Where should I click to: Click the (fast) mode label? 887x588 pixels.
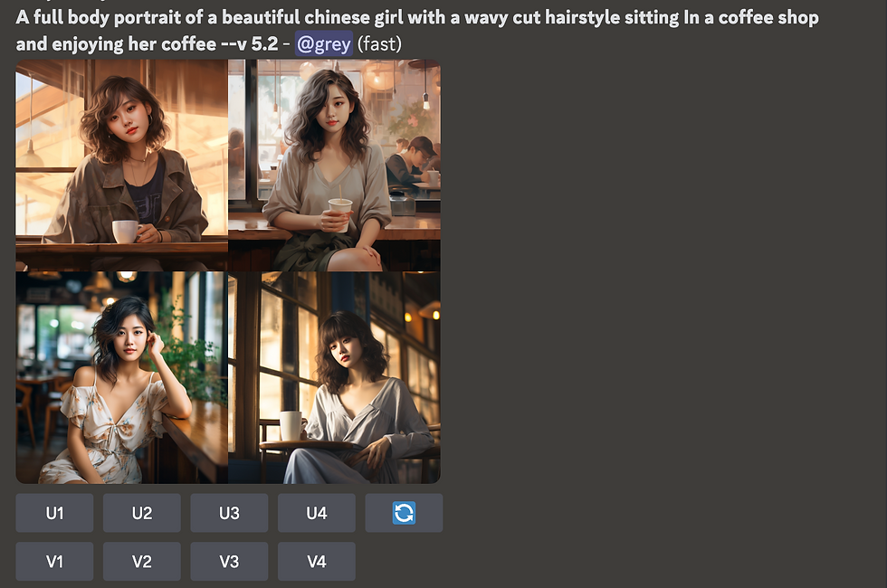coord(379,43)
